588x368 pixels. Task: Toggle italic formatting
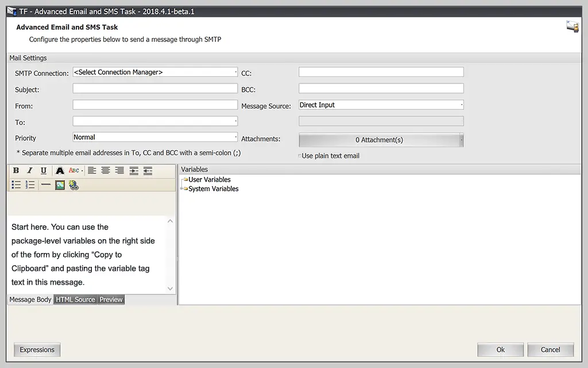(x=29, y=171)
